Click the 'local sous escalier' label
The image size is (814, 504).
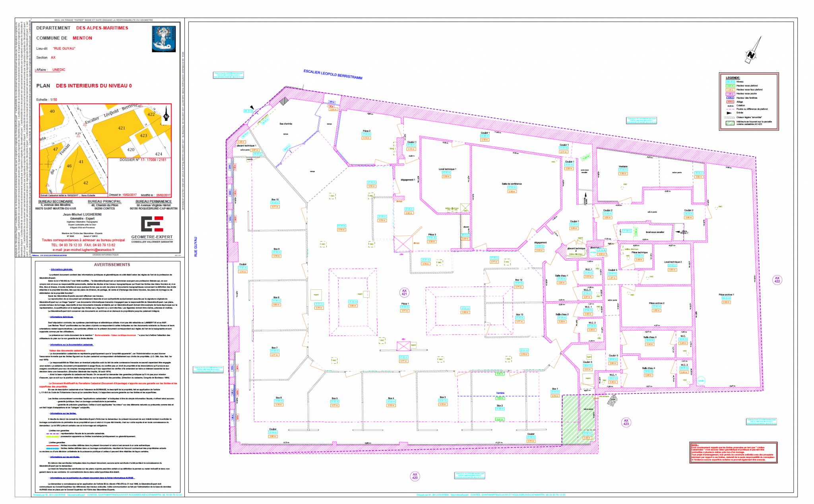pos(655,232)
